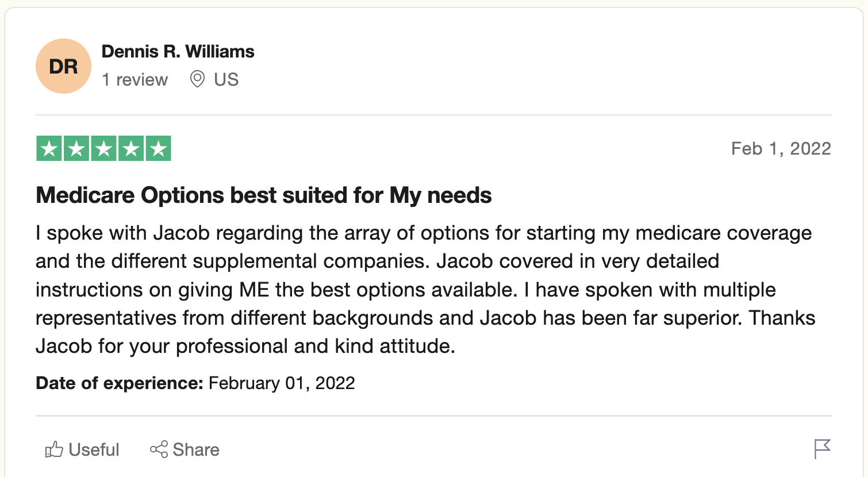
Task: Mark the review as Useful
Action: click(82, 449)
